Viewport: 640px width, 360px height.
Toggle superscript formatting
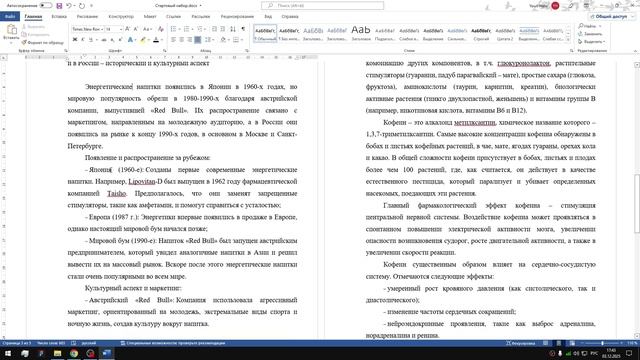120,40
